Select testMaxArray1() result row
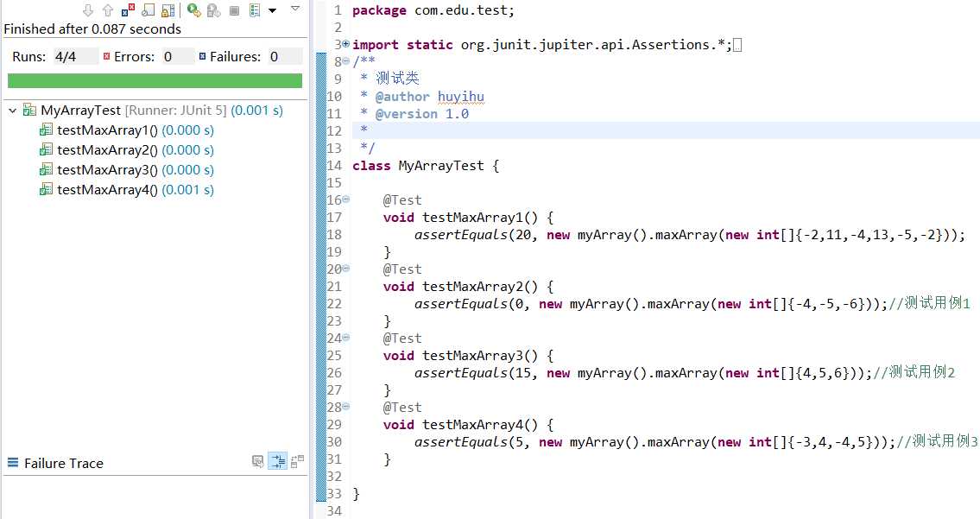980x519 pixels. click(x=136, y=130)
